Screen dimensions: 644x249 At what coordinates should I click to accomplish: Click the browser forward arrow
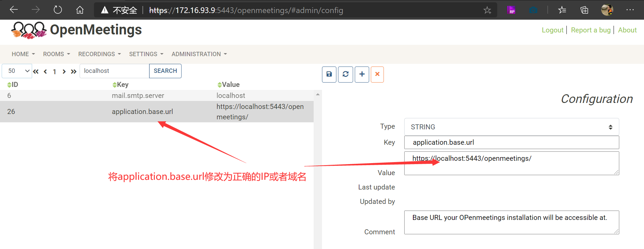pos(35,10)
